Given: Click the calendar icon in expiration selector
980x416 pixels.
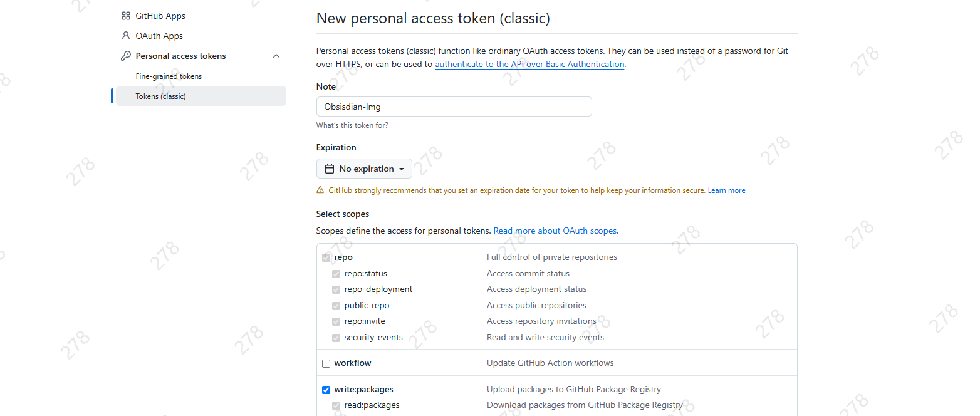Looking at the screenshot, I should (x=330, y=169).
